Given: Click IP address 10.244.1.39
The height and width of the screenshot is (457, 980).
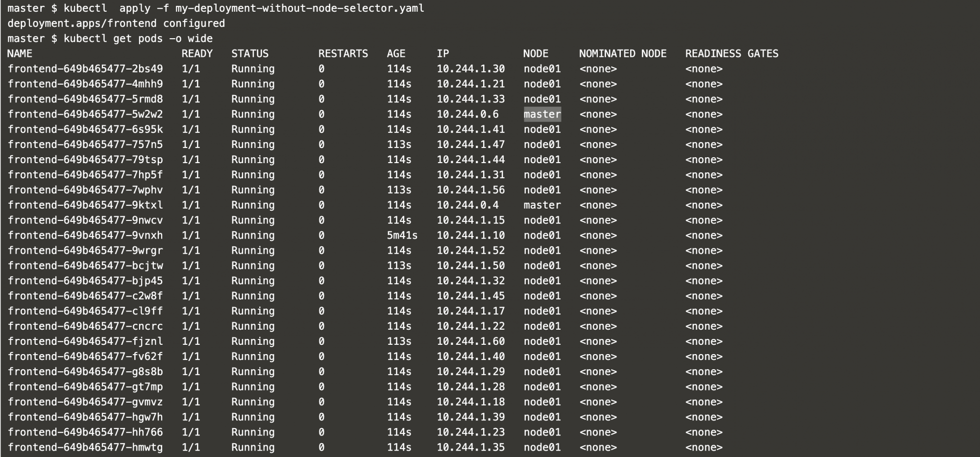Looking at the screenshot, I should point(471,417).
